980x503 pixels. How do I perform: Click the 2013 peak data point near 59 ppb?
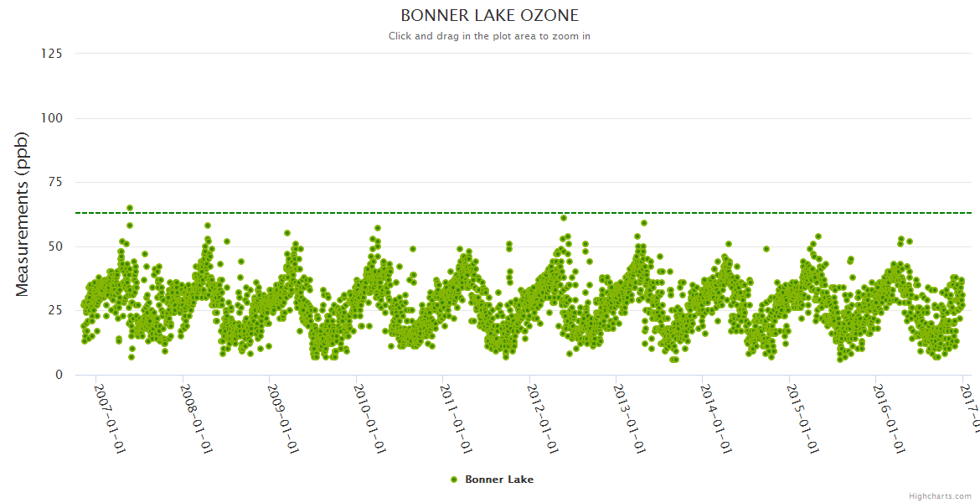point(643,223)
